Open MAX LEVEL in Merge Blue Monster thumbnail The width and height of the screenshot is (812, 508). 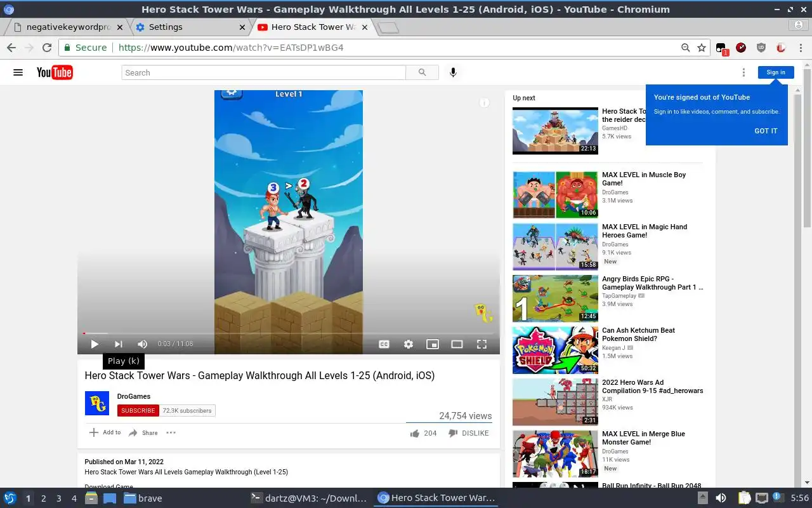pyautogui.click(x=555, y=454)
